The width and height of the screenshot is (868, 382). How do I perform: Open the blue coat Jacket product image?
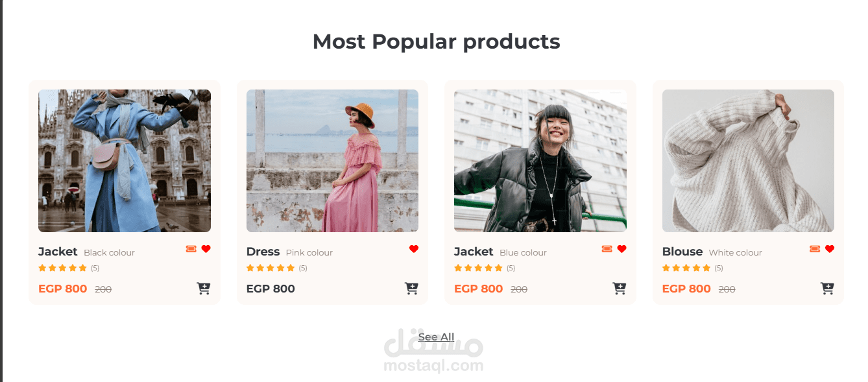125,161
